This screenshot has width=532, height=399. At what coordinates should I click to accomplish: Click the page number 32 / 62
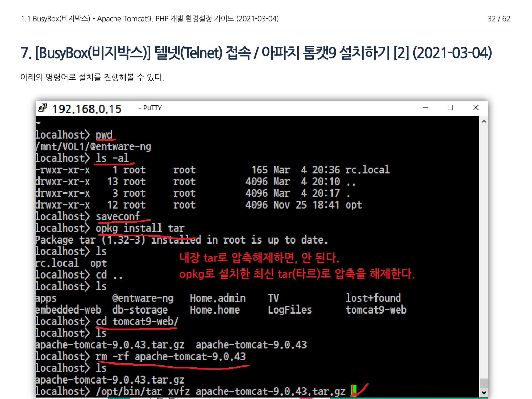[498, 19]
